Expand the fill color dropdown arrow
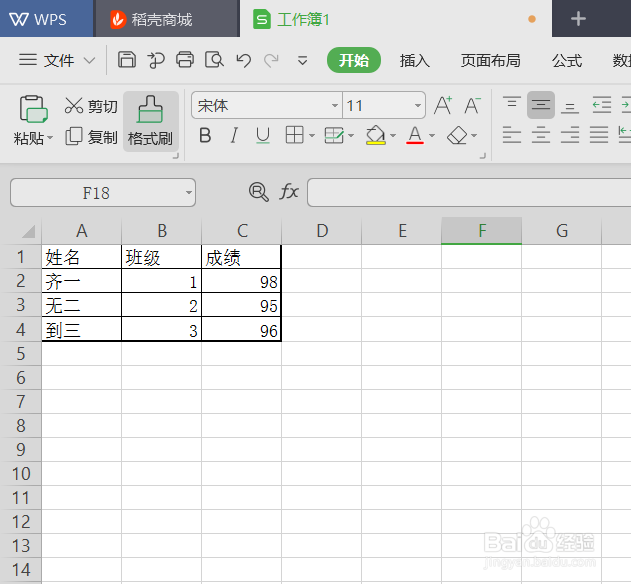Screen dimensions: 631x584 pyautogui.click(x=393, y=136)
